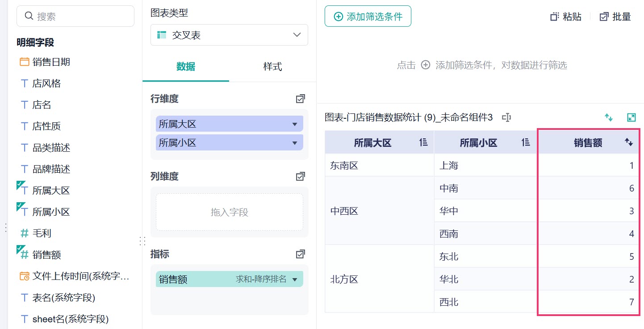This screenshot has height=329, width=644.
Task: Click the 列维度 panel pop-out icon
Action: 301,176
